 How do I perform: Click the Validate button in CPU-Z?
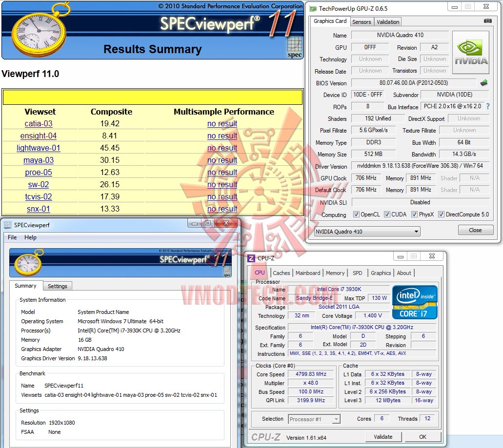383,437
